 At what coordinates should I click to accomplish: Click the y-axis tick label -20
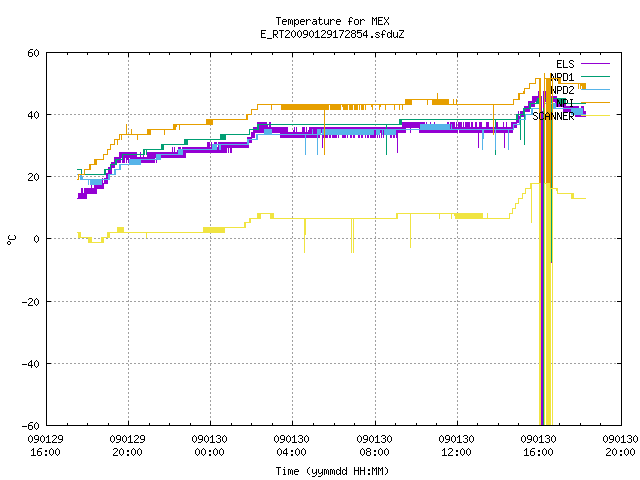pyautogui.click(x=31, y=302)
